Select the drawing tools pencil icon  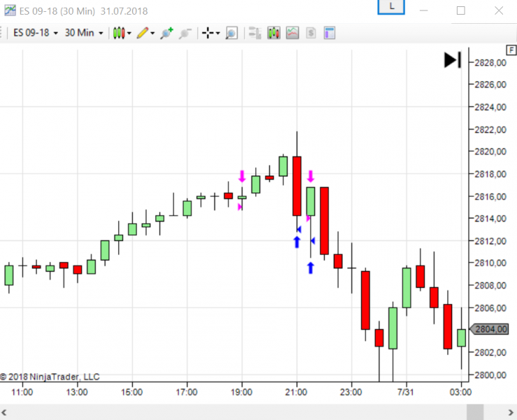pyautogui.click(x=143, y=33)
